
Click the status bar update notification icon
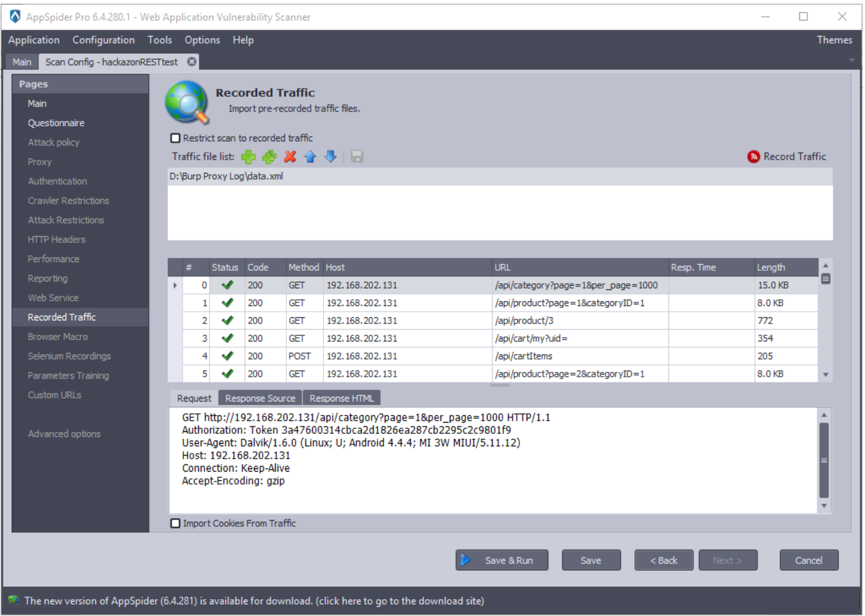point(14,600)
